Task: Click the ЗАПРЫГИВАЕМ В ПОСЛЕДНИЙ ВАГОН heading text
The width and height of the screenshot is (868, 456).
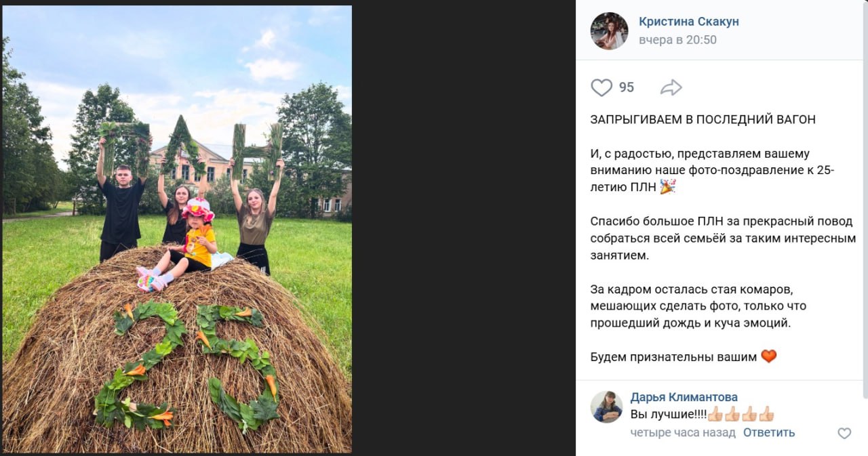Action: [703, 120]
